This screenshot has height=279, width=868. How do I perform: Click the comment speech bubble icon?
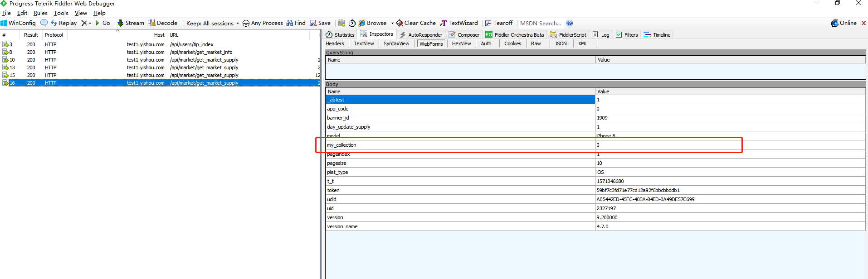[44, 23]
